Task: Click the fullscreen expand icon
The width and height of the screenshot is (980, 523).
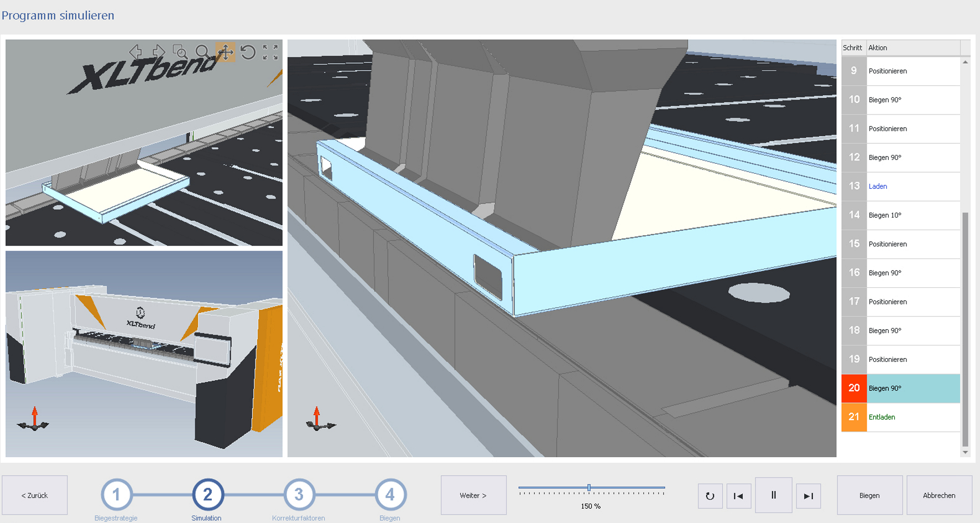Action: click(270, 53)
